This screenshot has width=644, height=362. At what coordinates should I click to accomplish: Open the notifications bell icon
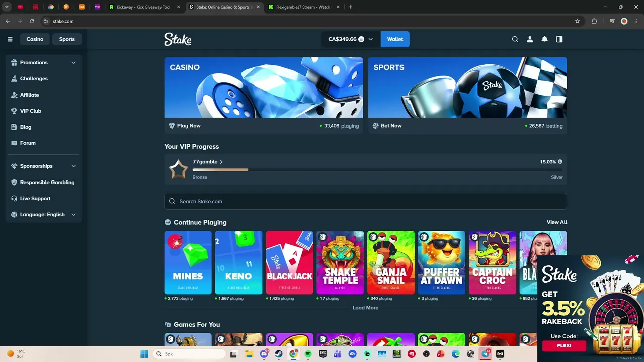coord(544,39)
